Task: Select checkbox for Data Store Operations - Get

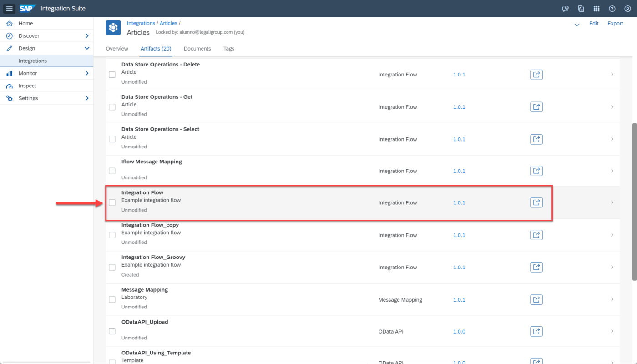Action: coord(112,107)
